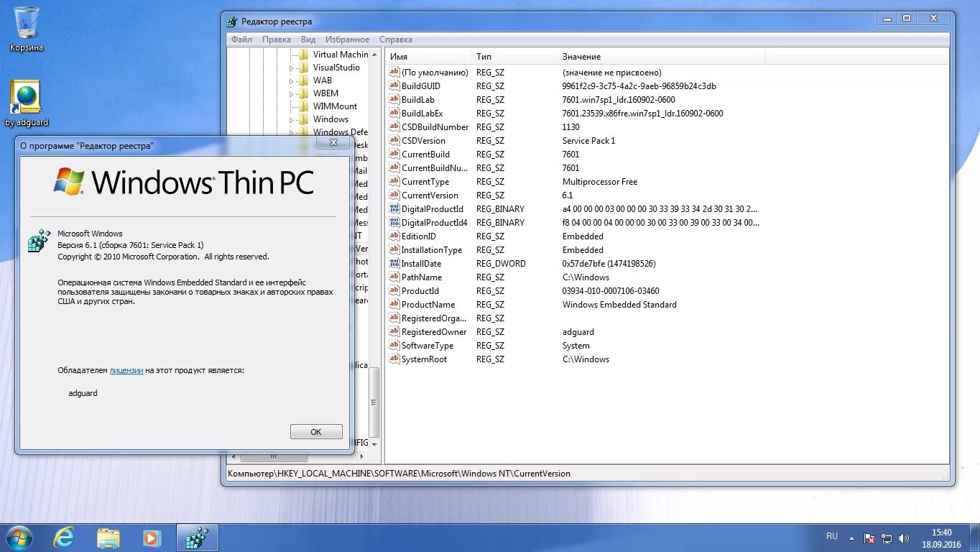Click the volume speaker tray icon
Viewport: 980px width, 552px height.
coord(905,538)
